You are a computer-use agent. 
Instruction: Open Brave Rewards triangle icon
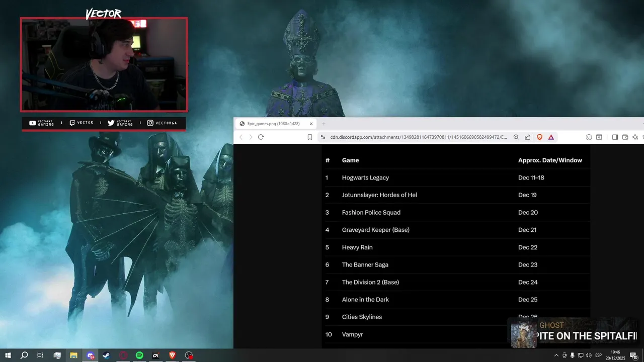551,137
